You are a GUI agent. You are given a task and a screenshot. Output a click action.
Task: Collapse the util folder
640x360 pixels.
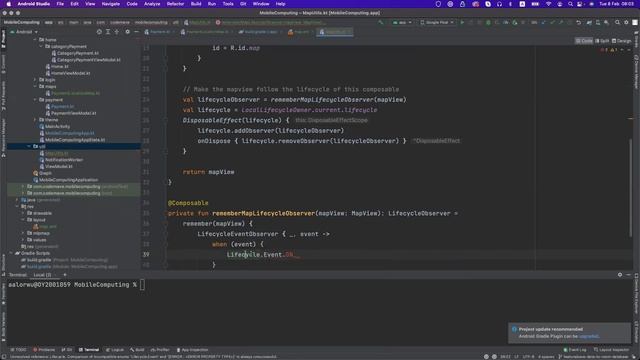(x=29, y=146)
